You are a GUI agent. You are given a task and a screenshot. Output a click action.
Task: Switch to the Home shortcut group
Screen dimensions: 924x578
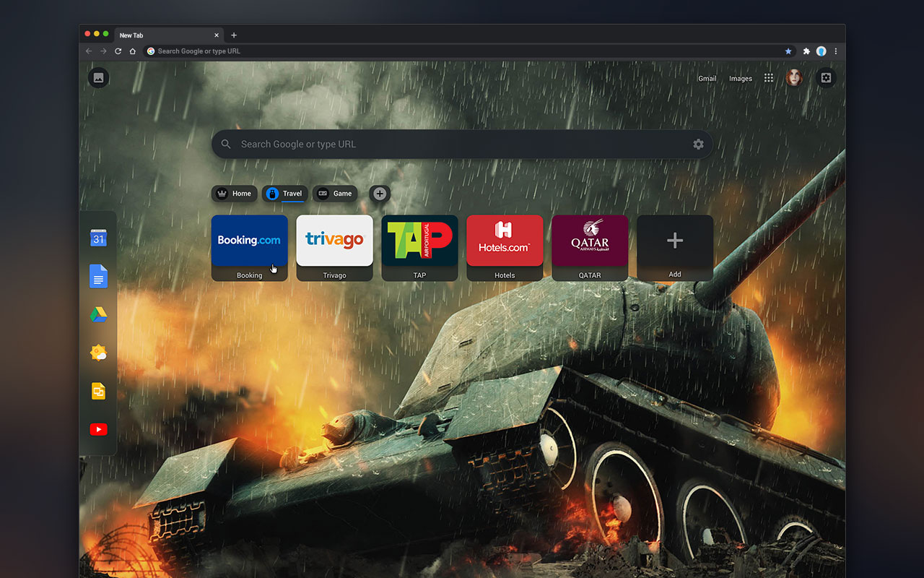(x=234, y=194)
